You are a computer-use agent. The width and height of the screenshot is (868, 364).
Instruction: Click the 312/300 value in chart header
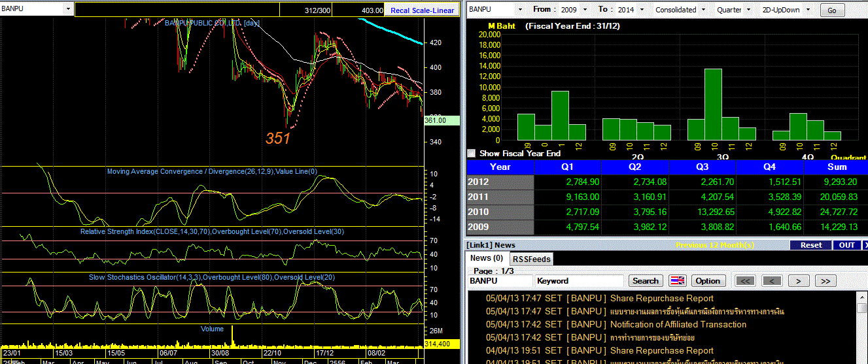[318, 10]
